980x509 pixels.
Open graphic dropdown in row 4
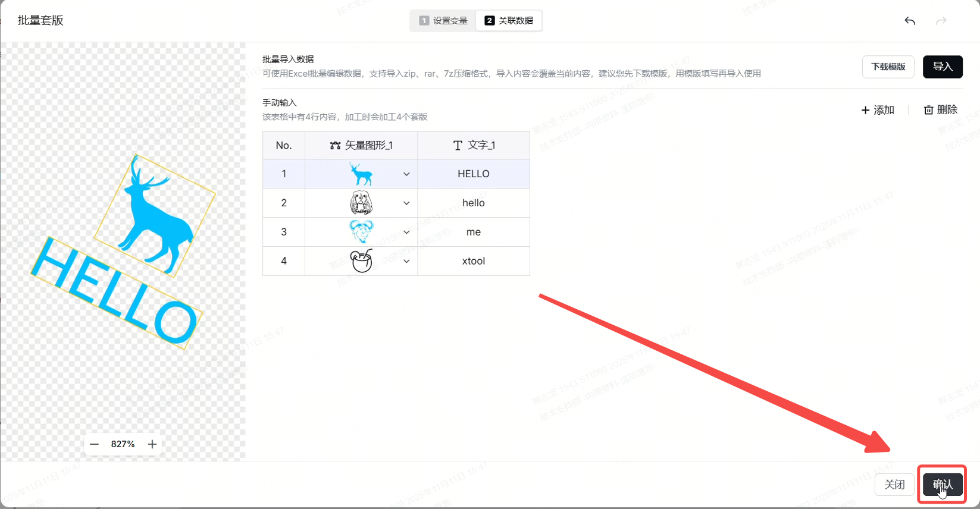(406, 261)
